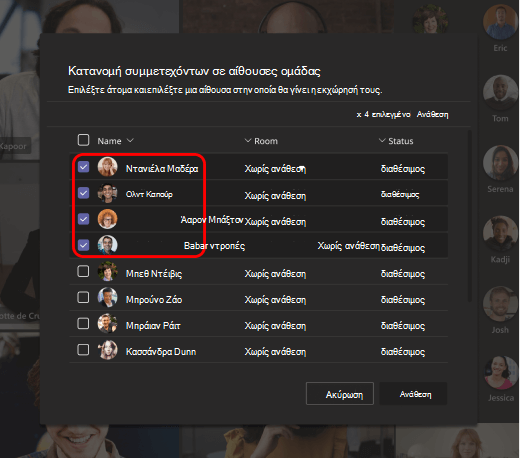Toggle the select-all checkbox beside Name

tap(83, 140)
